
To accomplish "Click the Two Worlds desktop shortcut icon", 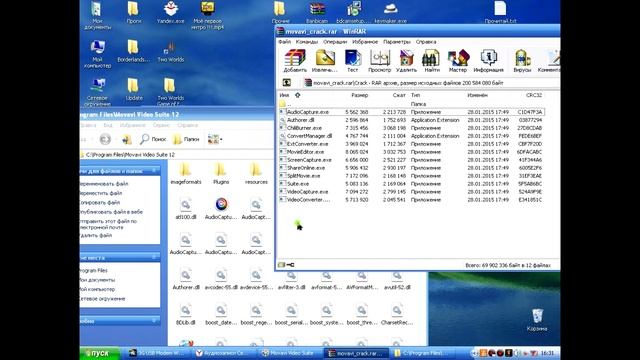I will click(171, 52).
